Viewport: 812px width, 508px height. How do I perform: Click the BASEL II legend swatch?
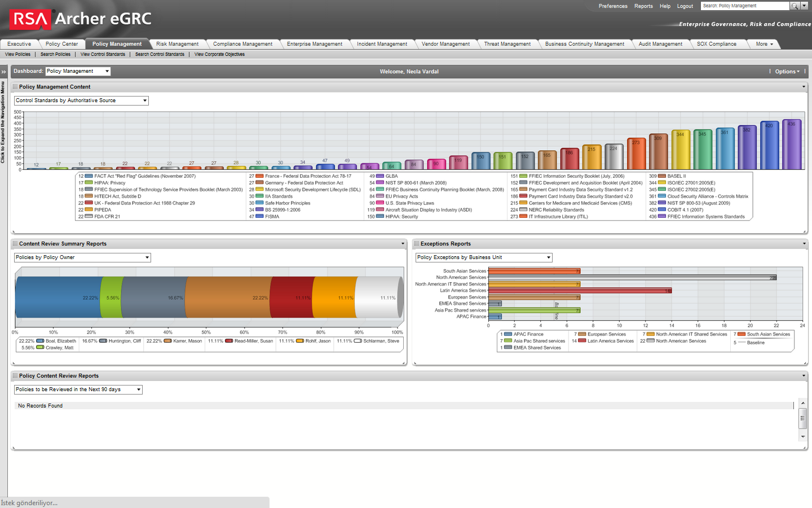(x=662, y=176)
